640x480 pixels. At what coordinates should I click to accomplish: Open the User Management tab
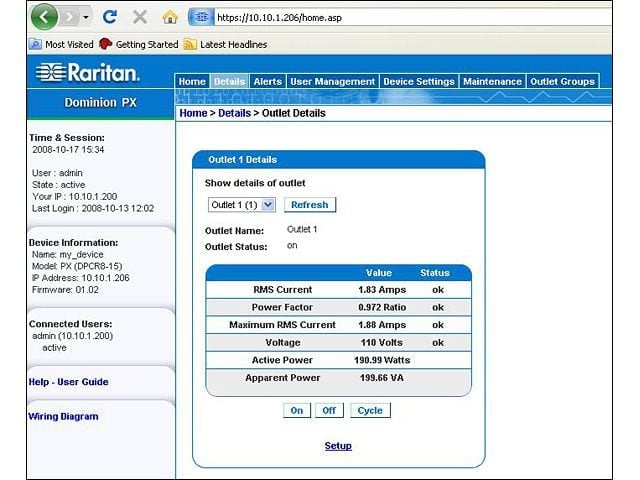click(x=333, y=81)
